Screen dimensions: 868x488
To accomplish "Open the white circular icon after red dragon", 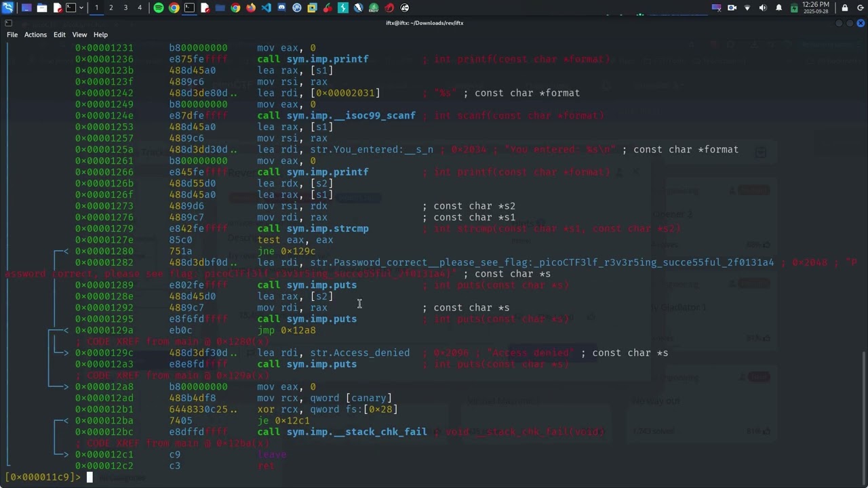I will coord(405,7).
